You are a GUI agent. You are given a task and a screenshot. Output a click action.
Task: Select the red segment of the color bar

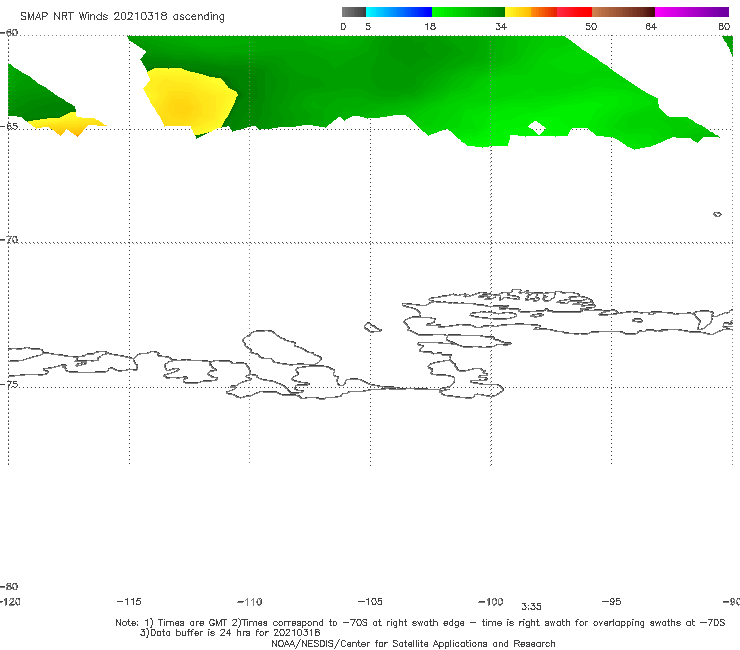[574, 12]
